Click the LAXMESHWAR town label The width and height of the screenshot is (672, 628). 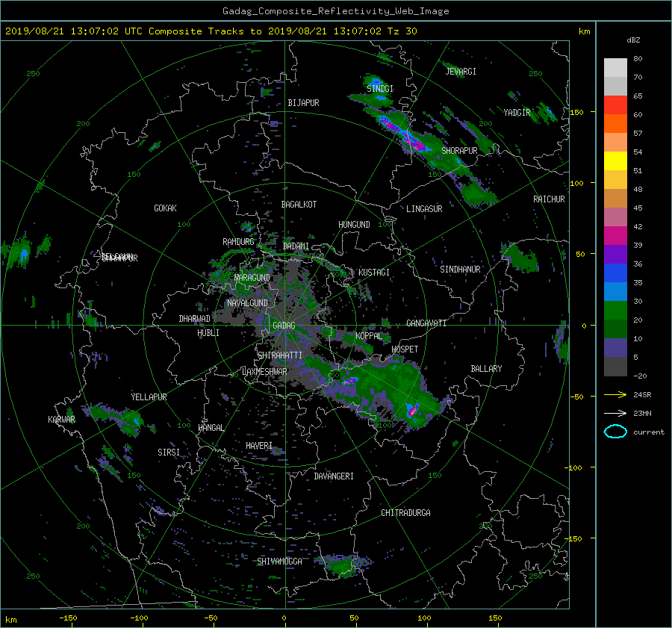pos(264,372)
